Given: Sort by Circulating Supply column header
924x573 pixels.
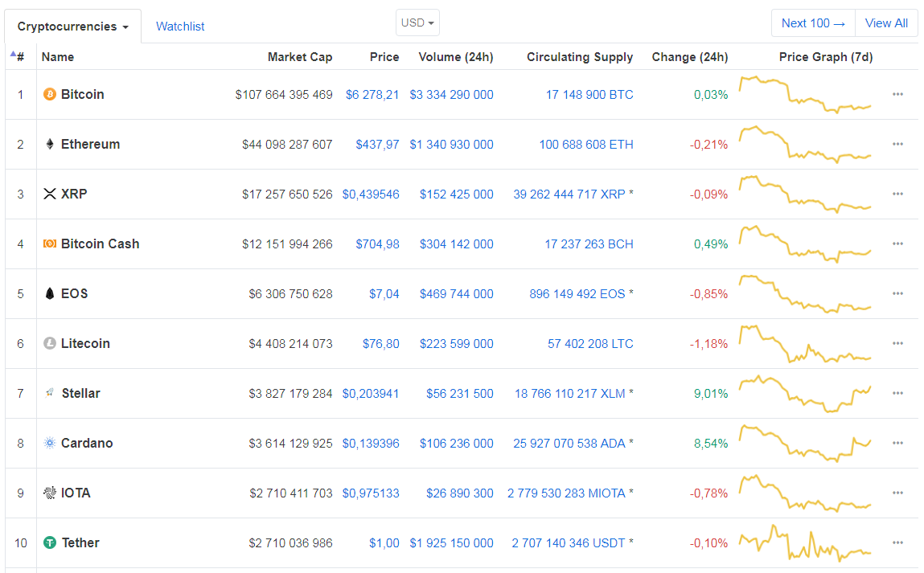Looking at the screenshot, I should click(x=580, y=57).
